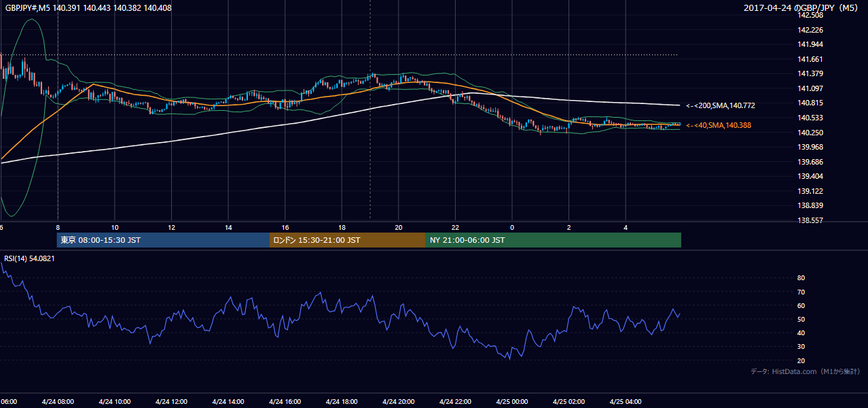This screenshot has height=408, width=868.
Task: Click RSI scale level 50
Action: [x=801, y=319]
